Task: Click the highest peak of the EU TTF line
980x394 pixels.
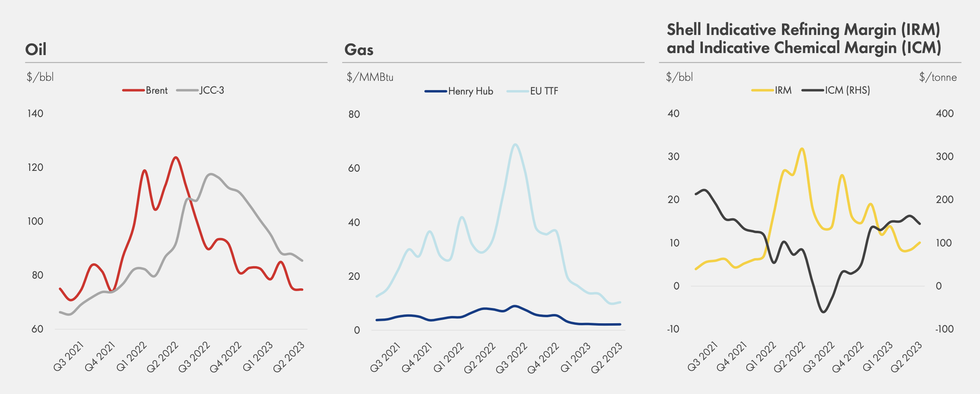Action: point(515,144)
